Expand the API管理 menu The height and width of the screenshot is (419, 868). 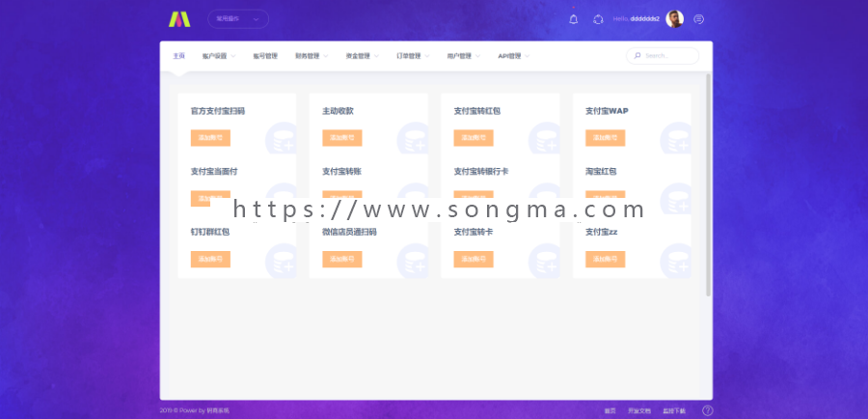(514, 56)
